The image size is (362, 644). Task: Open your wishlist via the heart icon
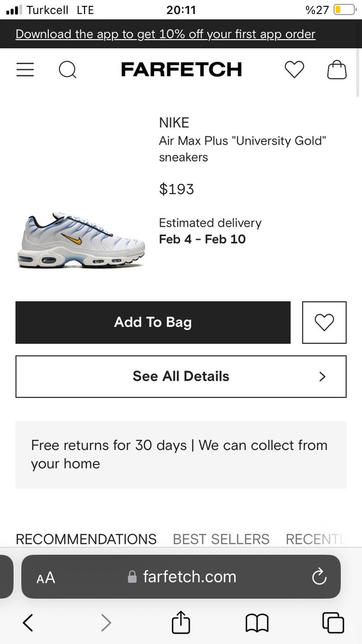(x=294, y=69)
